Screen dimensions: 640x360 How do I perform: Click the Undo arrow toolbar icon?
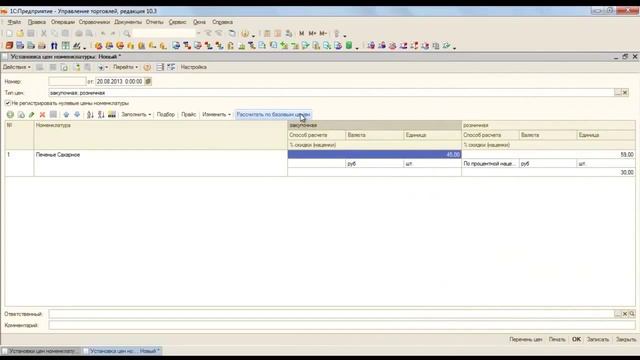pos(103,33)
